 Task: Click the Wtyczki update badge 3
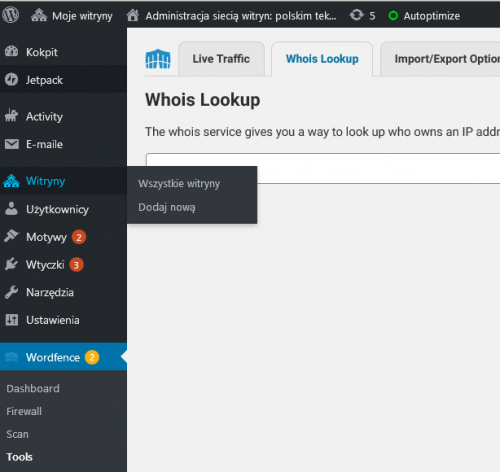(x=76, y=265)
